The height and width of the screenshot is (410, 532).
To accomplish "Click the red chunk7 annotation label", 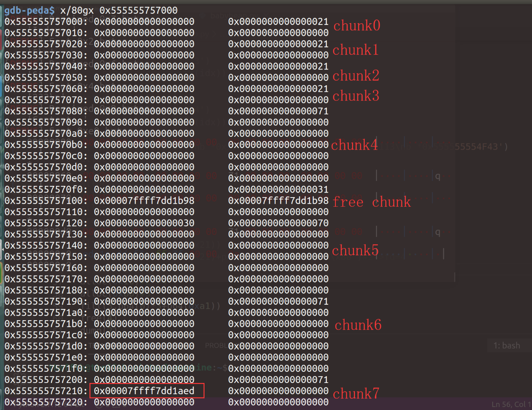I will [356, 393].
